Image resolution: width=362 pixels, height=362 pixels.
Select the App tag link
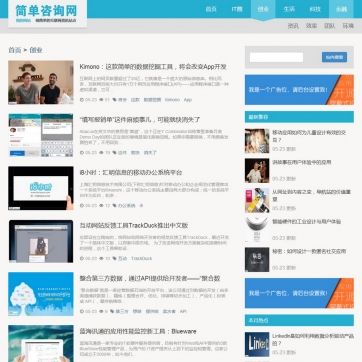(x=188, y=100)
